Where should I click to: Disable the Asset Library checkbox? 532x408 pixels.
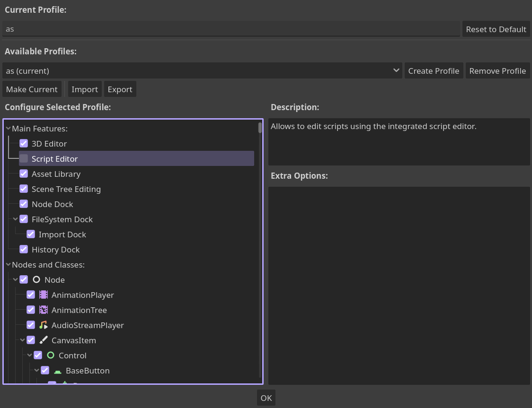click(24, 174)
